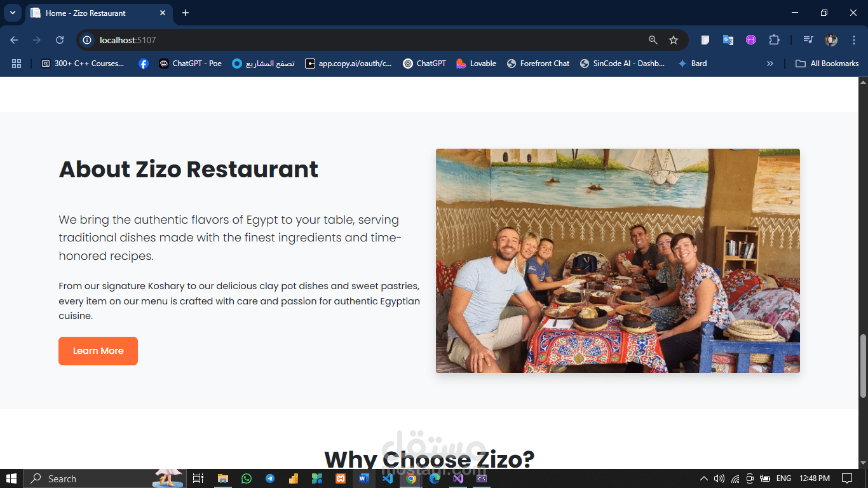Open the ChatGPT - Poe bookmark
868x488 pixels.
click(x=190, y=64)
